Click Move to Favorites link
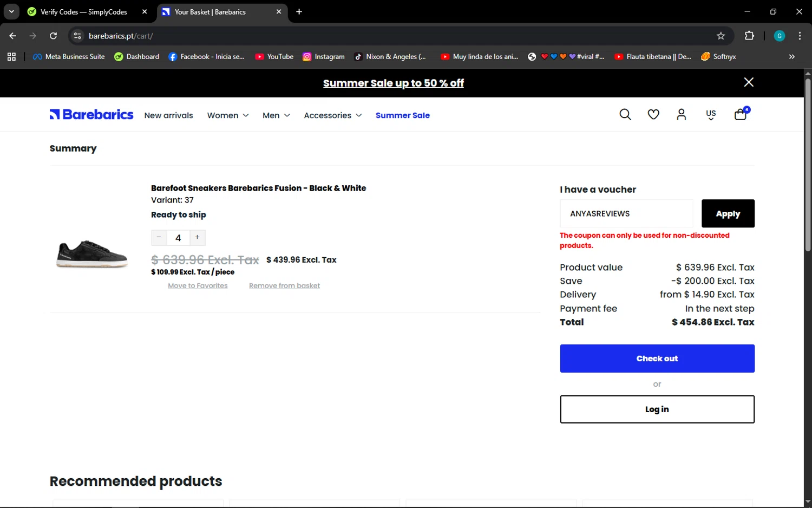The width and height of the screenshot is (812, 508). 198,285
